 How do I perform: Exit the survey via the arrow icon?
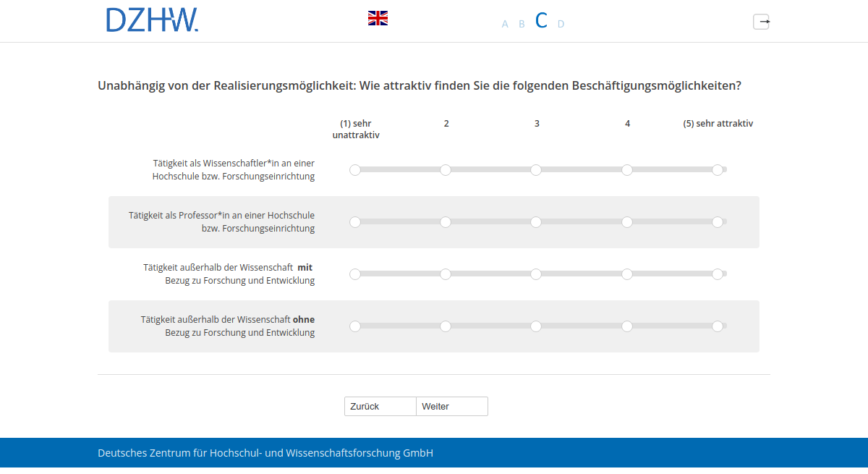click(x=761, y=22)
